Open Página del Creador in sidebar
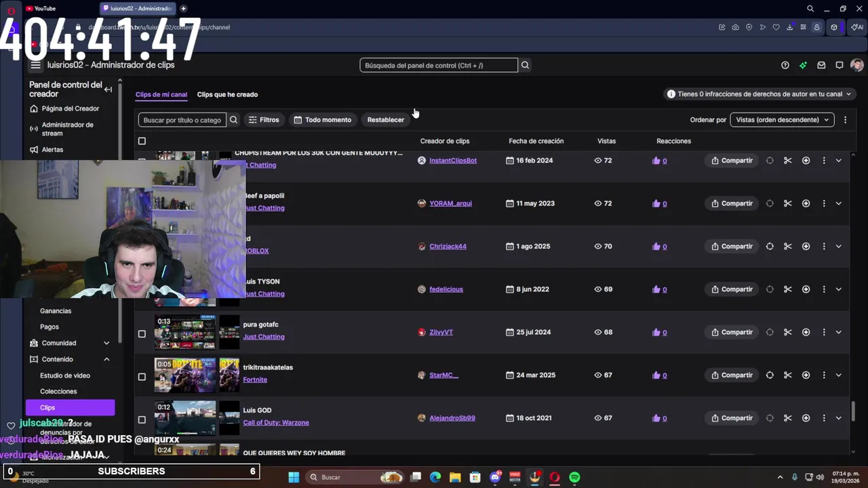 71,108
